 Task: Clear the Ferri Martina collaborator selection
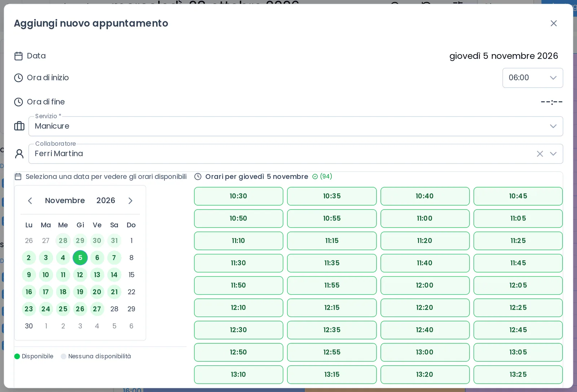[540, 154]
